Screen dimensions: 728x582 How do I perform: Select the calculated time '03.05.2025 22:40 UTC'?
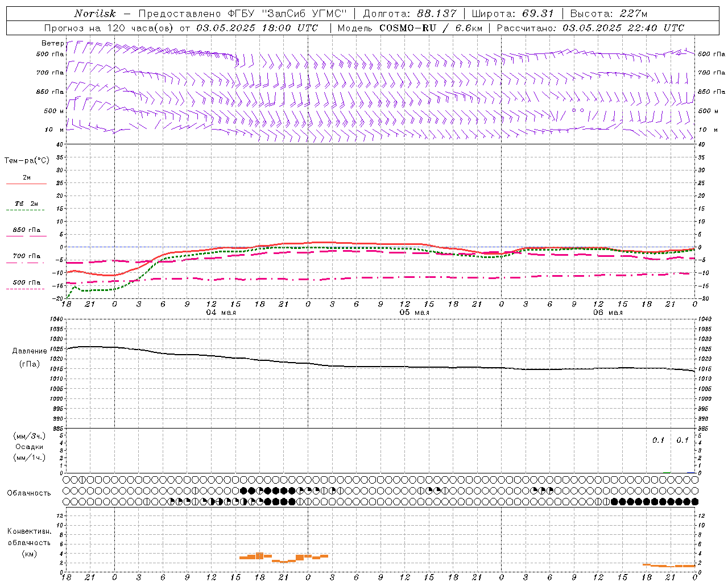(623, 28)
